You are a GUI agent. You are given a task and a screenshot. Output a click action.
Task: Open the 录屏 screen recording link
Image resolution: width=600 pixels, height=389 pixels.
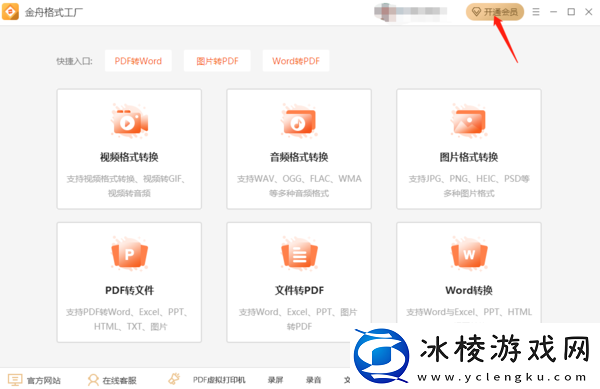pyautogui.click(x=276, y=380)
